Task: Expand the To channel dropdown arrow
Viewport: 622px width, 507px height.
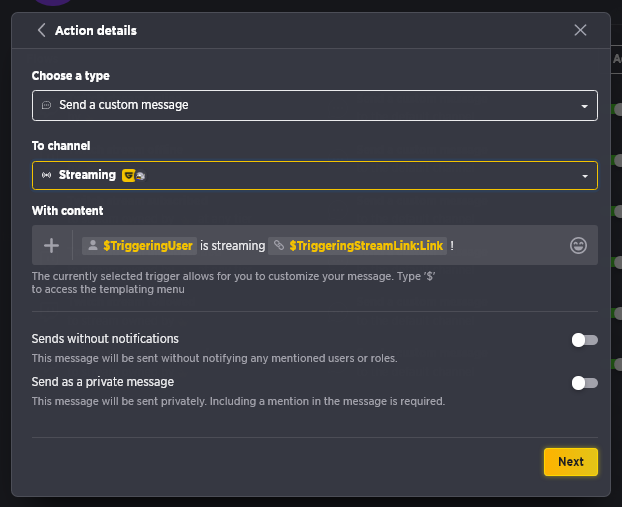Action: pos(585,176)
